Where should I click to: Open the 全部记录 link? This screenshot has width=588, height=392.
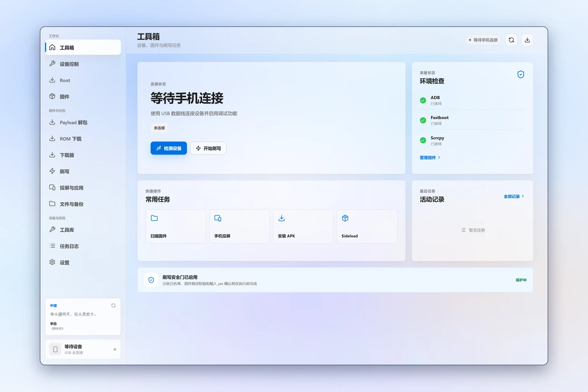(x=514, y=196)
